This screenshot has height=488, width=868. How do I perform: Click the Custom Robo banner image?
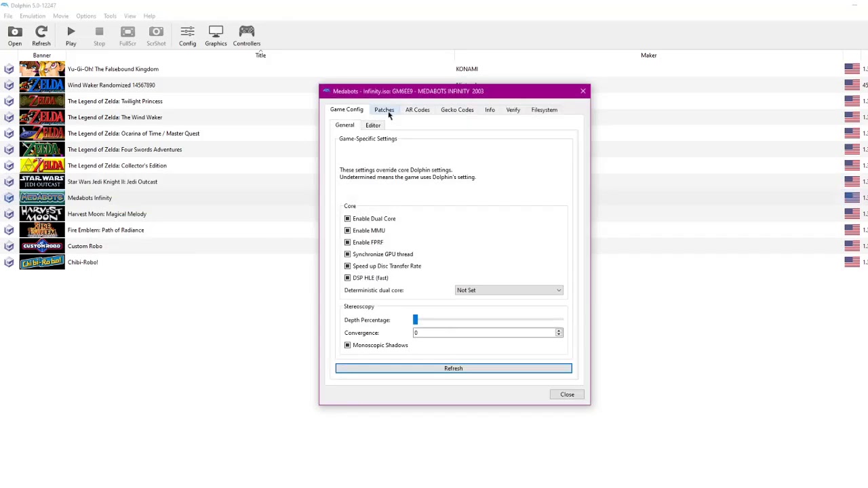tap(42, 246)
